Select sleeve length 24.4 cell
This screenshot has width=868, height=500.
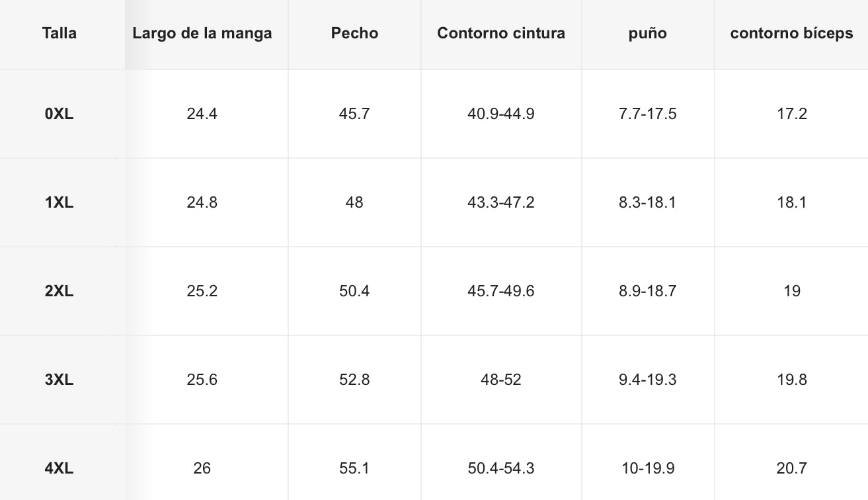pyautogui.click(x=202, y=114)
